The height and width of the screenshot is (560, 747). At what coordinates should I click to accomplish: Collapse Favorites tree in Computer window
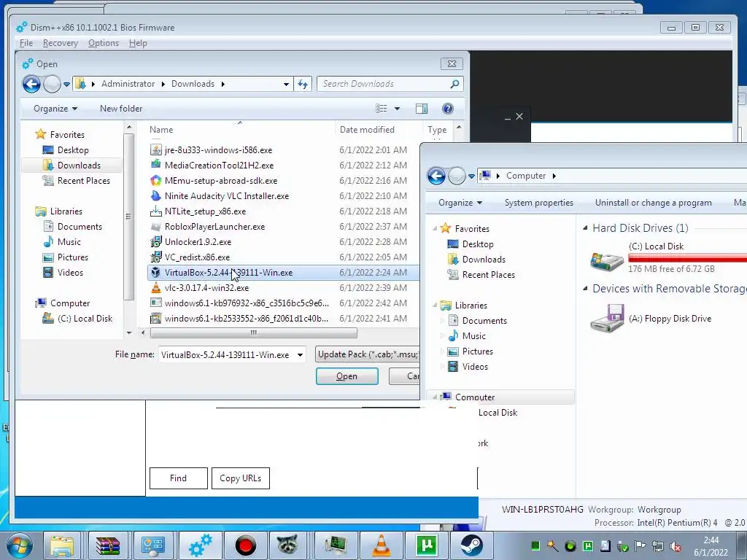[435, 229]
